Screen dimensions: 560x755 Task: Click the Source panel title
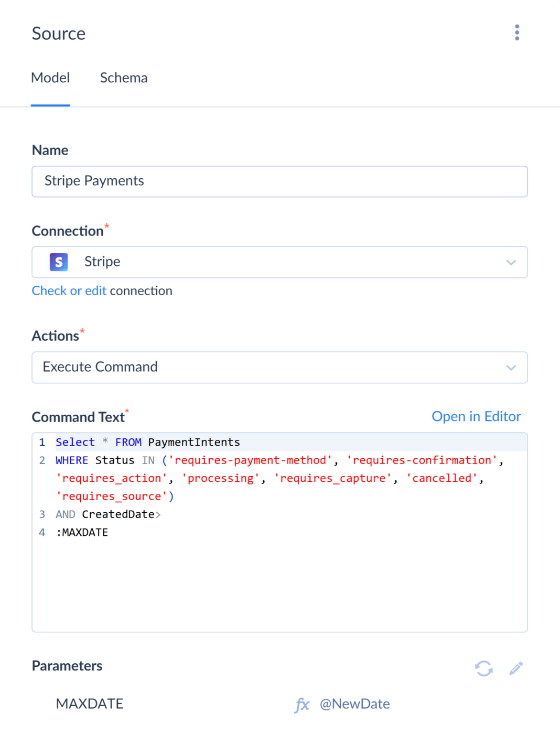pos(59,34)
